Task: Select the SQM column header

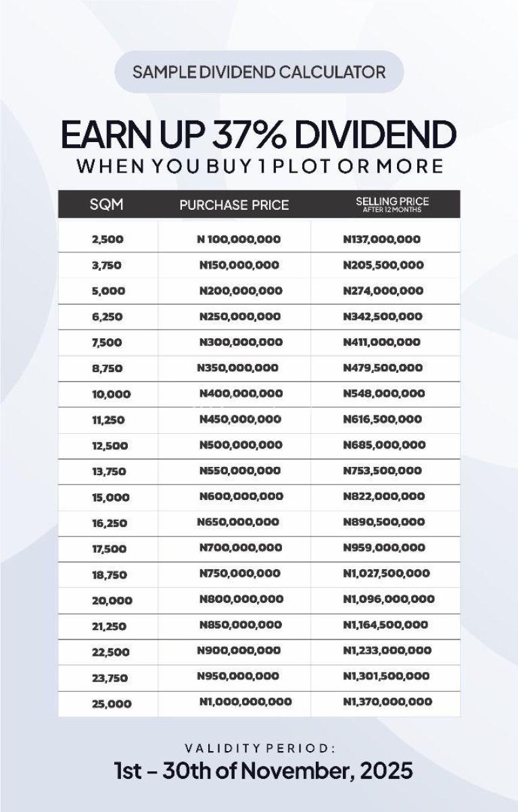Action: [x=107, y=204]
